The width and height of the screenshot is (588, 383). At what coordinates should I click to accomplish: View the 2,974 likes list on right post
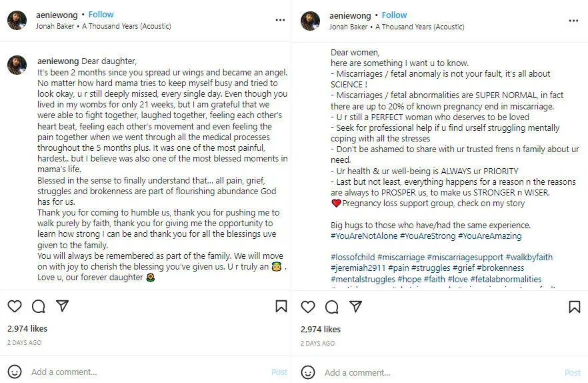click(x=321, y=329)
